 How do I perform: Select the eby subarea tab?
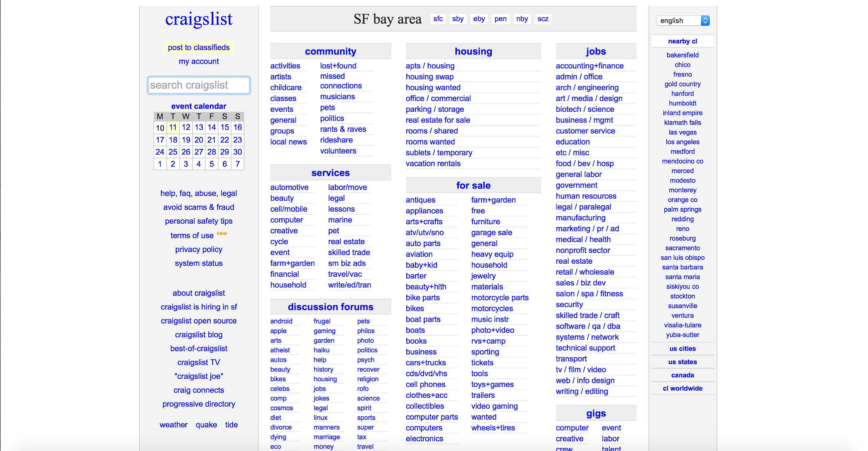(478, 19)
